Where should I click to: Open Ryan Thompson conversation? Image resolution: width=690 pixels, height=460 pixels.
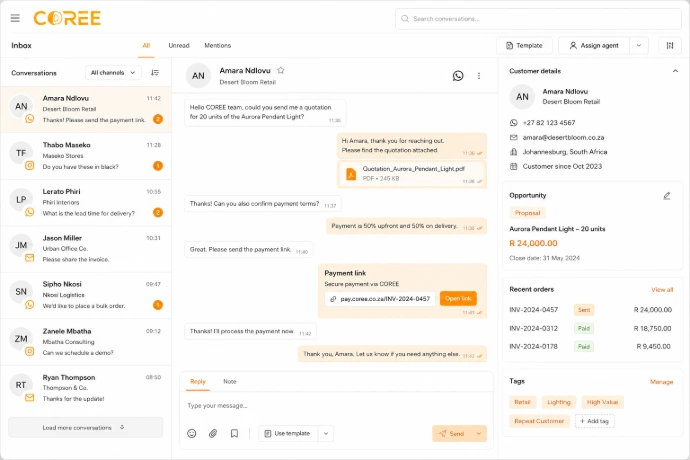86,388
